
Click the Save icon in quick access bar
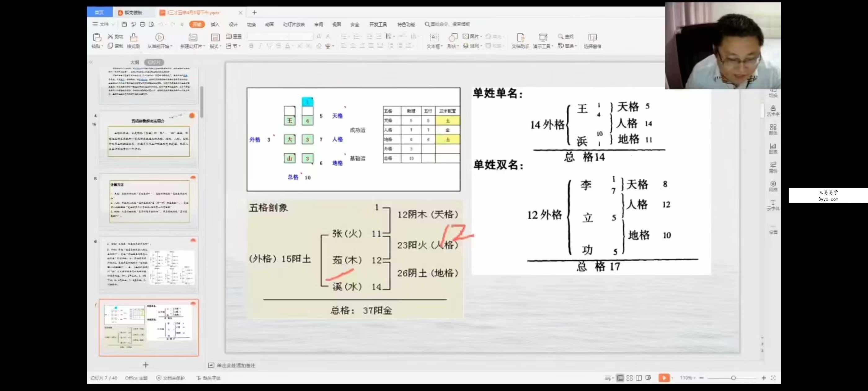tap(124, 24)
